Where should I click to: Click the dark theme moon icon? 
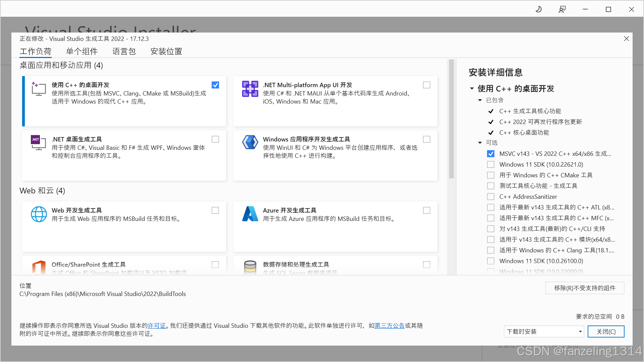538,9
